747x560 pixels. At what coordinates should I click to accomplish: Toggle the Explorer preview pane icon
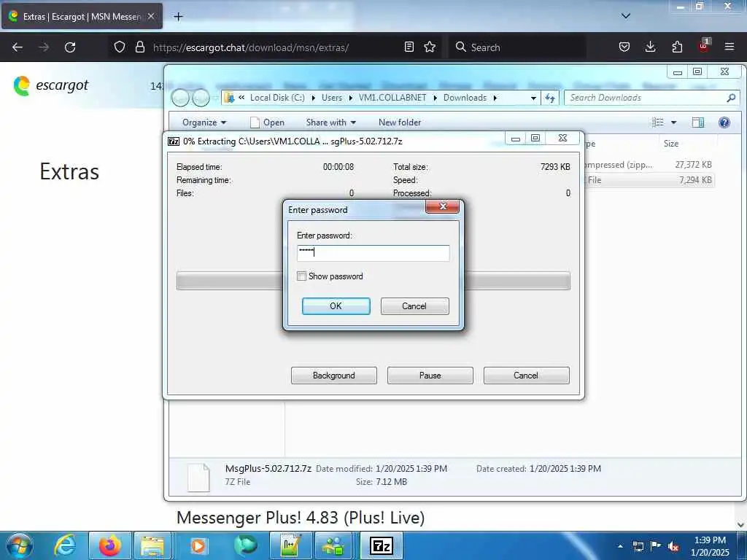point(698,122)
